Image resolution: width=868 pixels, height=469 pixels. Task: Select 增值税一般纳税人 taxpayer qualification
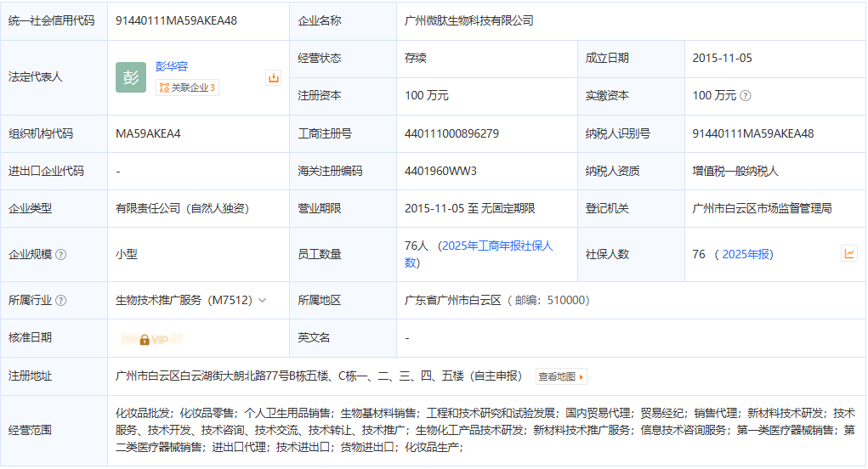pyautogui.click(x=735, y=172)
